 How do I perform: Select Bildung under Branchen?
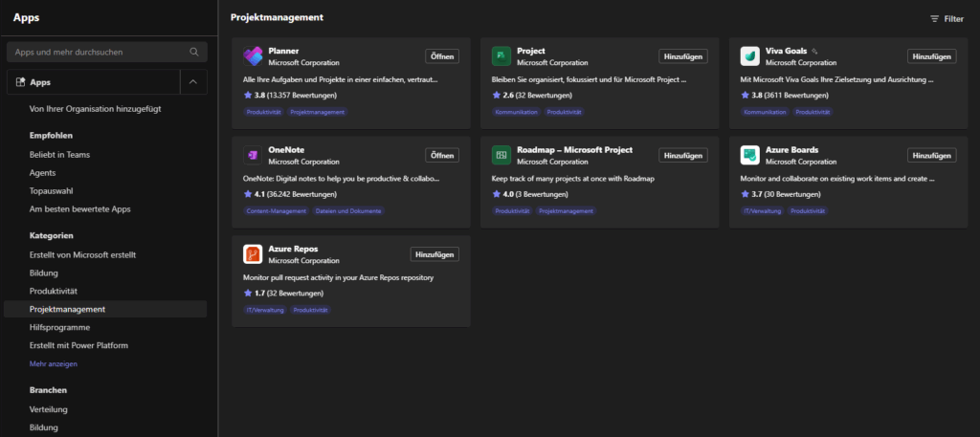(44, 427)
